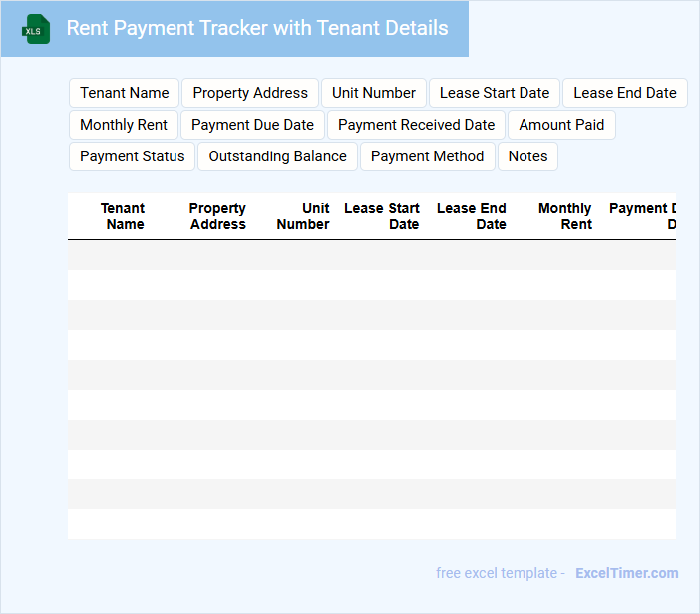Image resolution: width=700 pixels, height=614 pixels.
Task: Select the Payment Due Date tag
Action: (x=252, y=125)
